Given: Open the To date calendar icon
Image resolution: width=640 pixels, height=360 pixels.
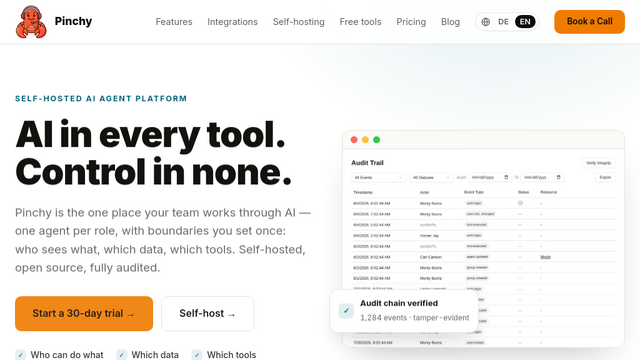Looking at the screenshot, I should pos(559,177).
